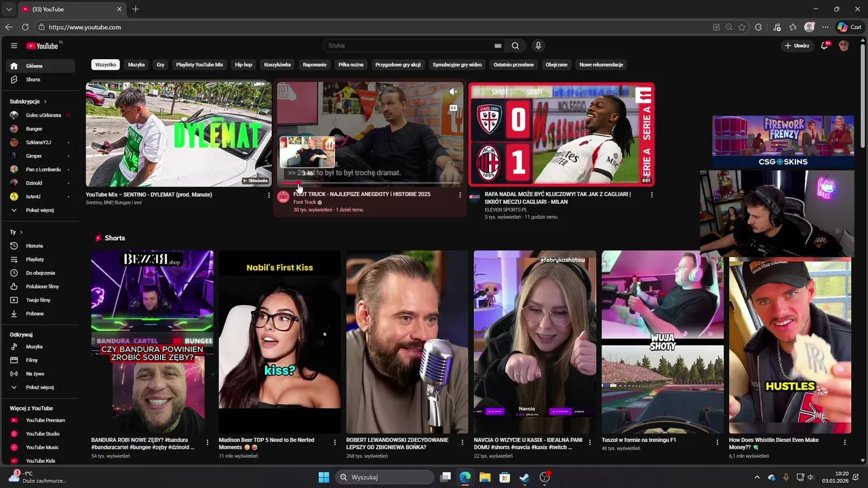The height and width of the screenshot is (488, 868).
Task: Open Windows Start menu
Action: (x=323, y=477)
